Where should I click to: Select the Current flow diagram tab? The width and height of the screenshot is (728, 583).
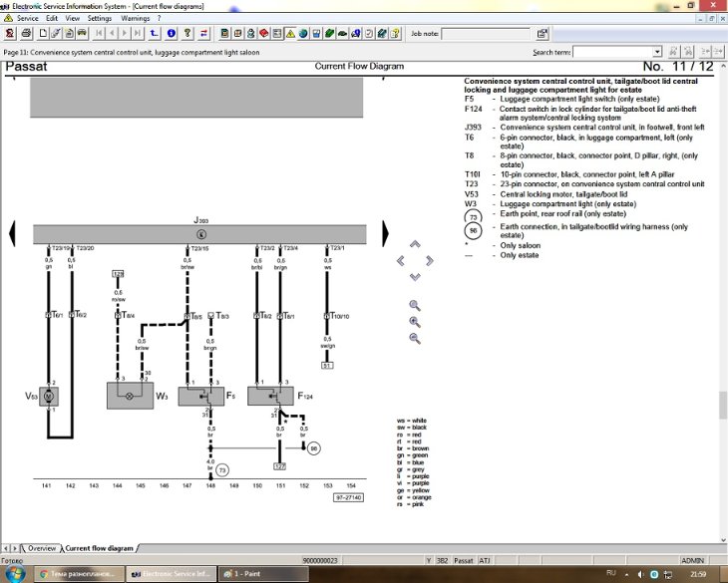(99, 548)
